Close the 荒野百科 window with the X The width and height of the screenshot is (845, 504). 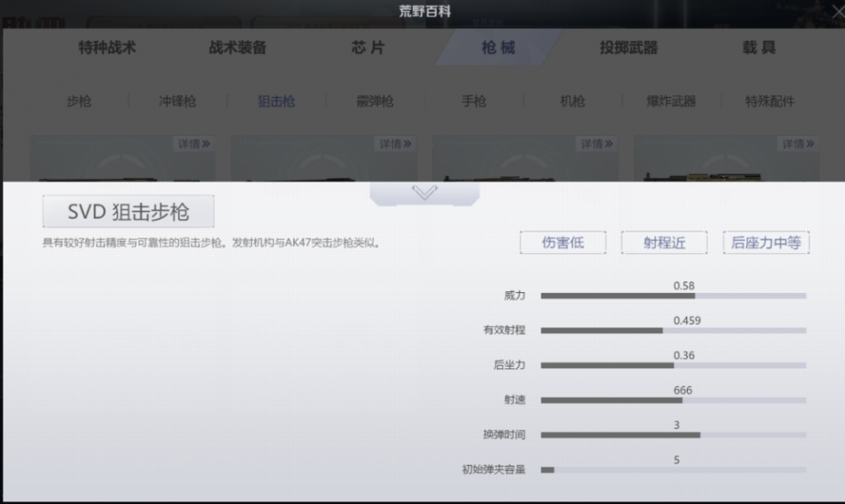tap(838, 11)
